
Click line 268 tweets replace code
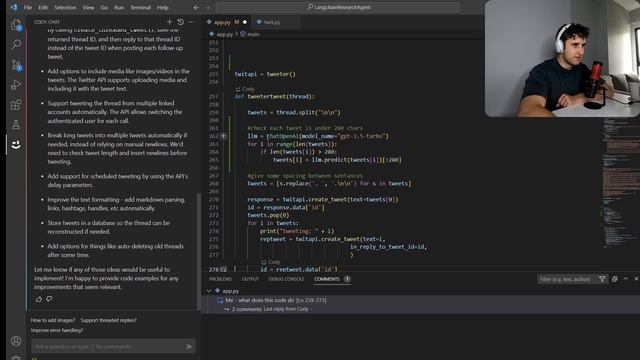[x=329, y=184]
